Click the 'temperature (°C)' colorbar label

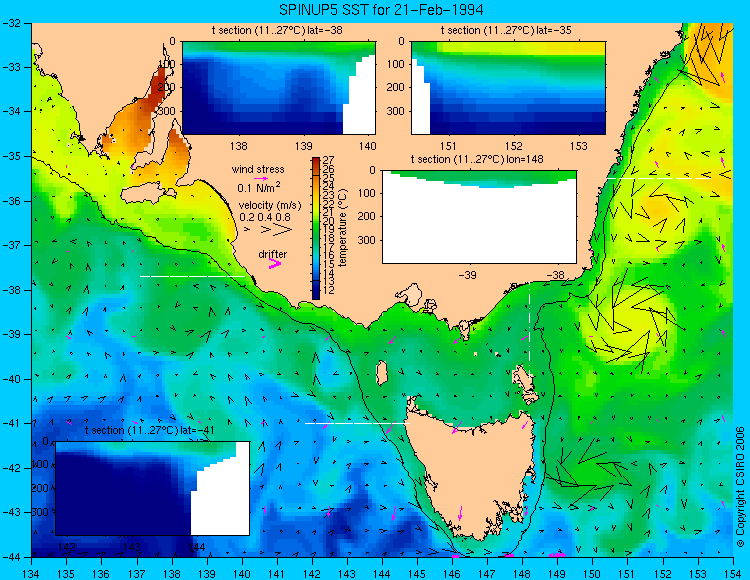click(x=342, y=228)
